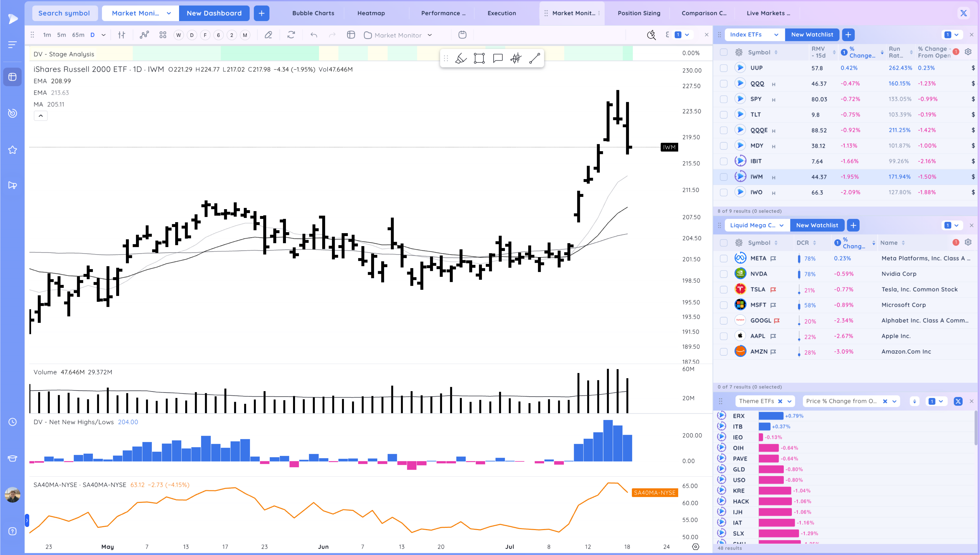
Task: Select the trend line drawing tool
Action: 534,58
